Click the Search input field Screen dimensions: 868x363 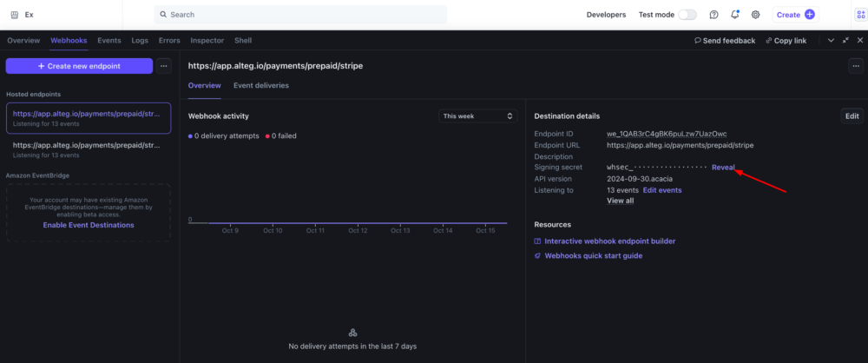coord(300,15)
